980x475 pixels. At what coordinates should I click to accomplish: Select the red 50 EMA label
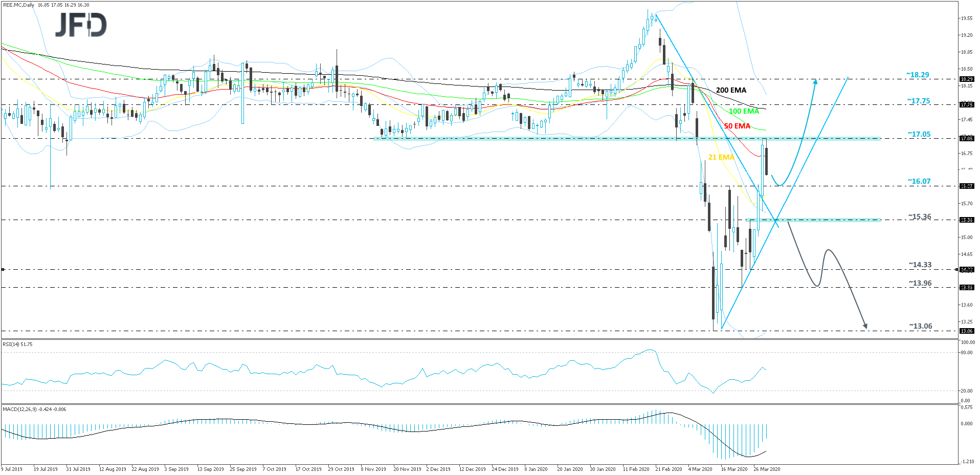tap(737, 126)
